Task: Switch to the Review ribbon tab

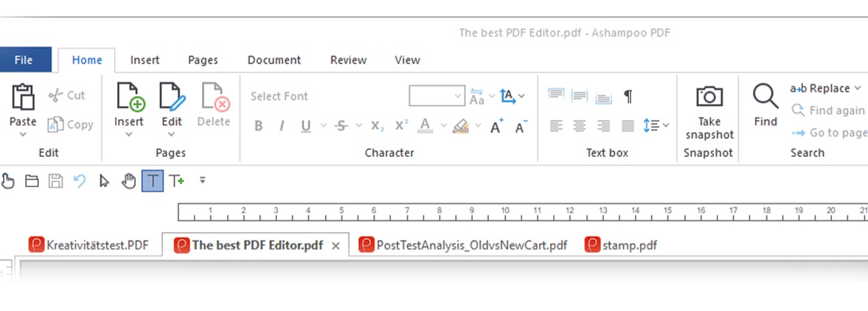Action: pyautogui.click(x=348, y=60)
